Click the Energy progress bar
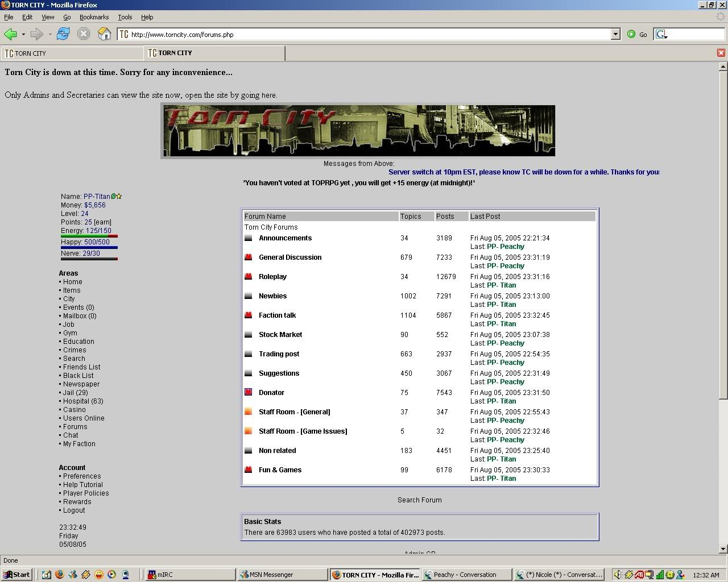The height and width of the screenshot is (582, 728). point(89,236)
